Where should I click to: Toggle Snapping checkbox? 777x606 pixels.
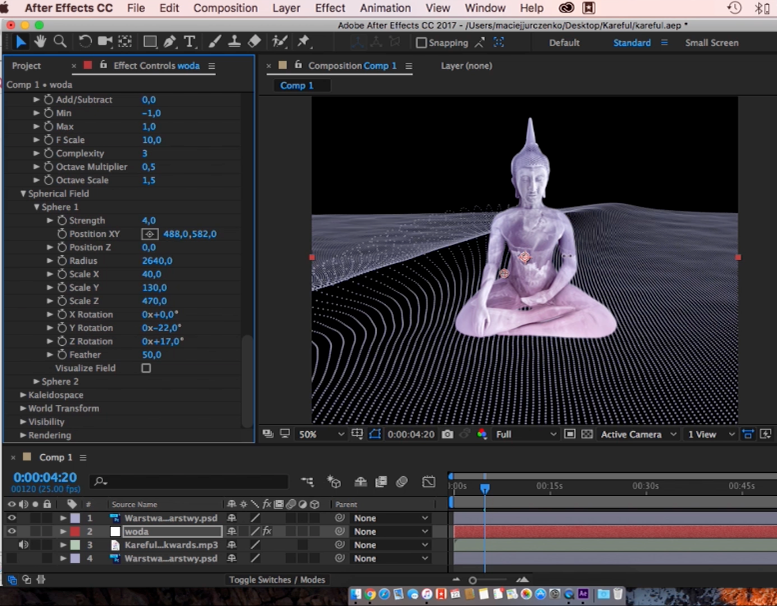click(421, 43)
